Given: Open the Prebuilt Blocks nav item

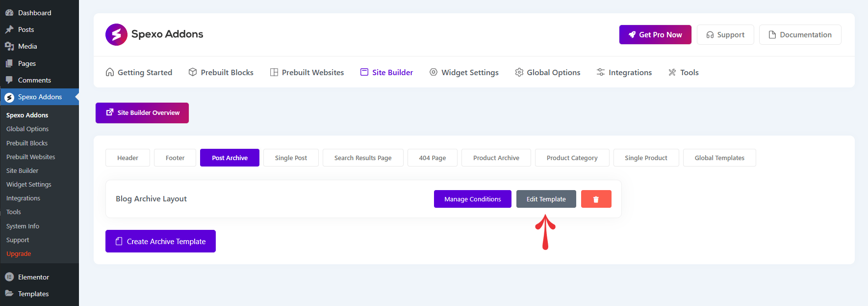Looking at the screenshot, I should tap(221, 72).
